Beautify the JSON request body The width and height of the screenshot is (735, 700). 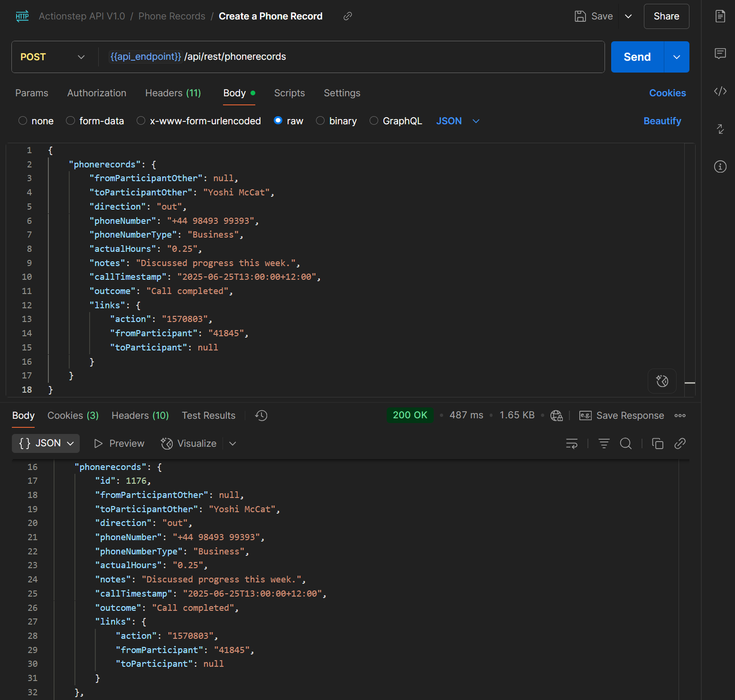click(x=662, y=121)
